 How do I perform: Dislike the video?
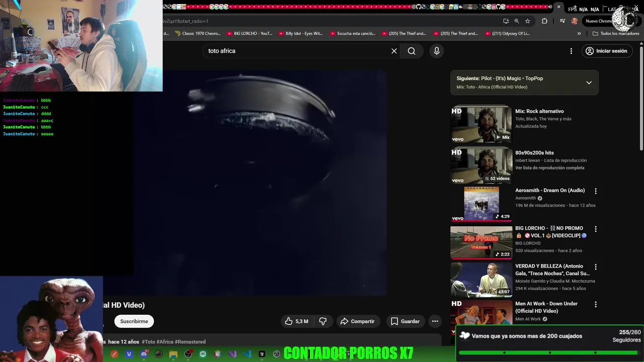[x=323, y=321]
